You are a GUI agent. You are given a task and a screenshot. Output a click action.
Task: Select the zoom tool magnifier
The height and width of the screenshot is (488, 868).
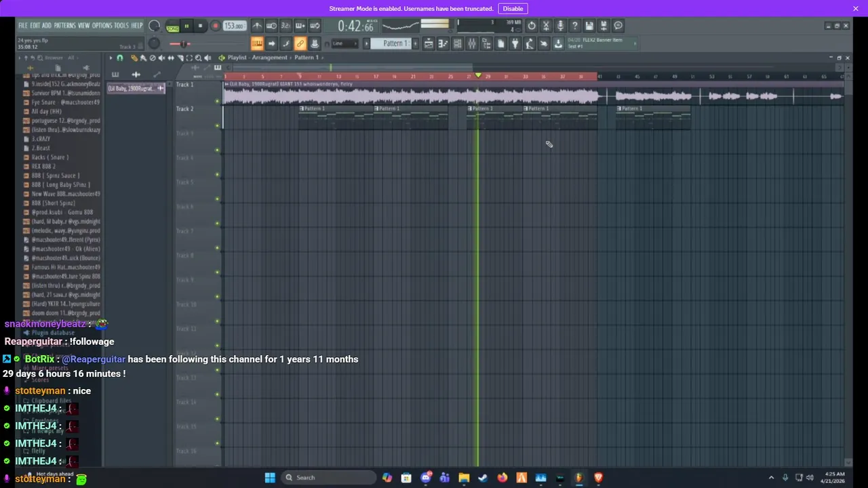click(x=198, y=58)
